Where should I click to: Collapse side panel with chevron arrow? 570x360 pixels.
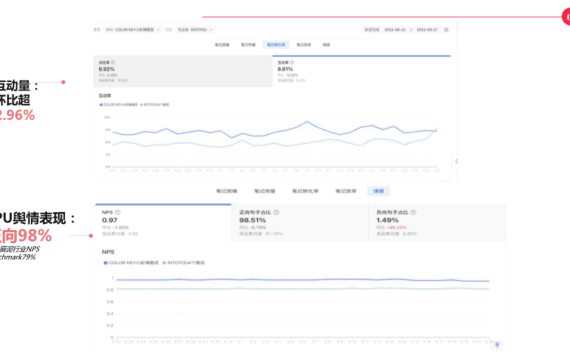[x=457, y=161]
